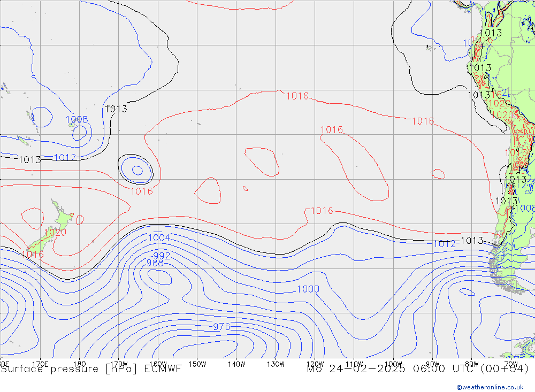Click the red 1016 label beside the small closed low
The height and width of the screenshot is (392, 535).
(x=142, y=191)
